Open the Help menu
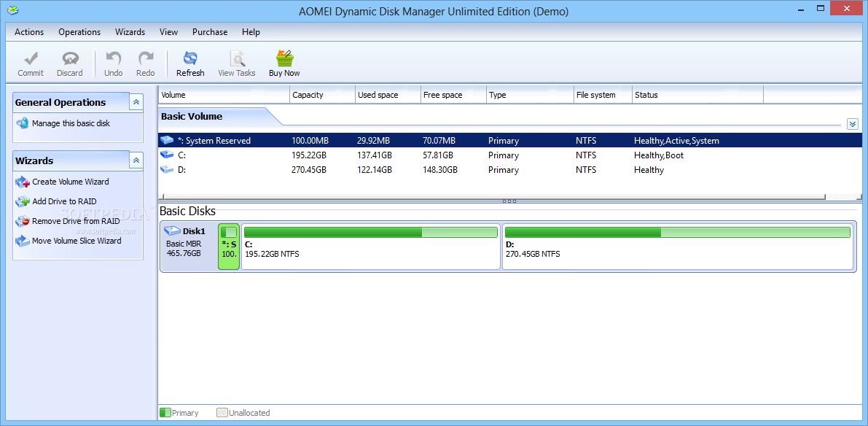 251,32
